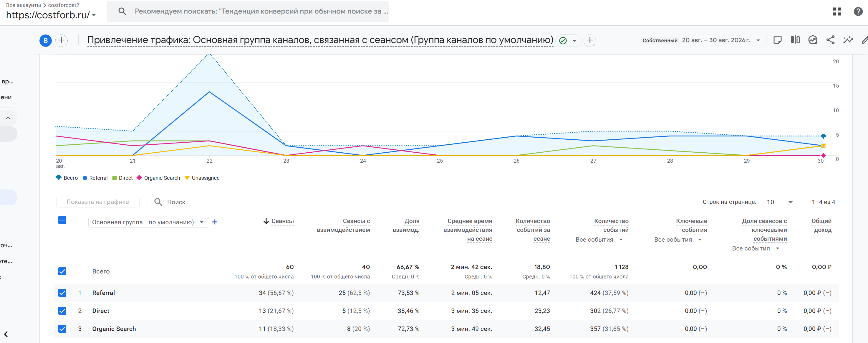
Task: Click the search magnifier icon in top bar
Action: coord(122,11)
